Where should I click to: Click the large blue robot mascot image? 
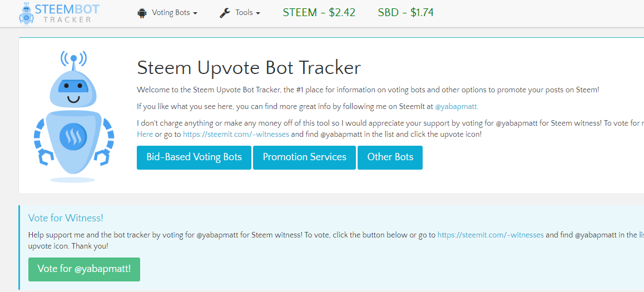point(74,117)
